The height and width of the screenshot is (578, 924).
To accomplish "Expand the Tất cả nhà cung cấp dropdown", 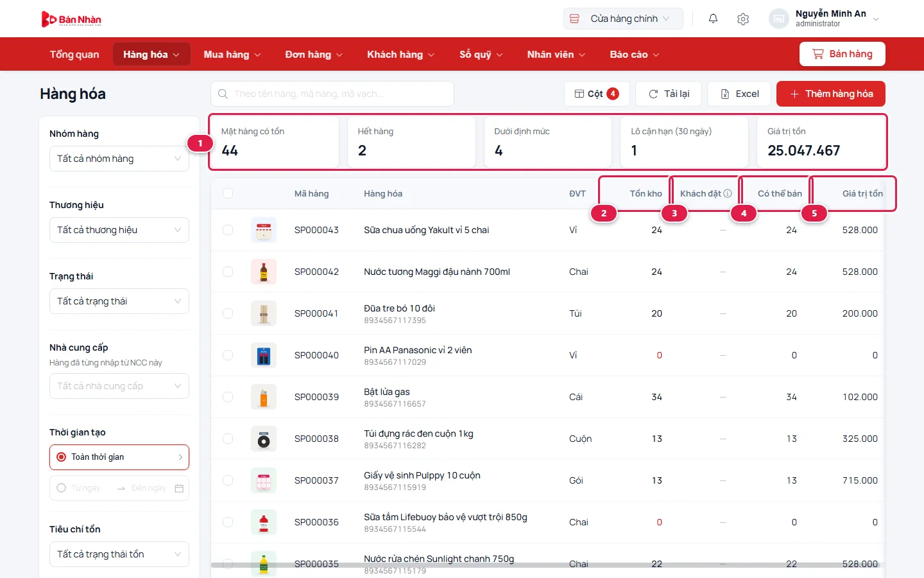I will click(x=119, y=386).
